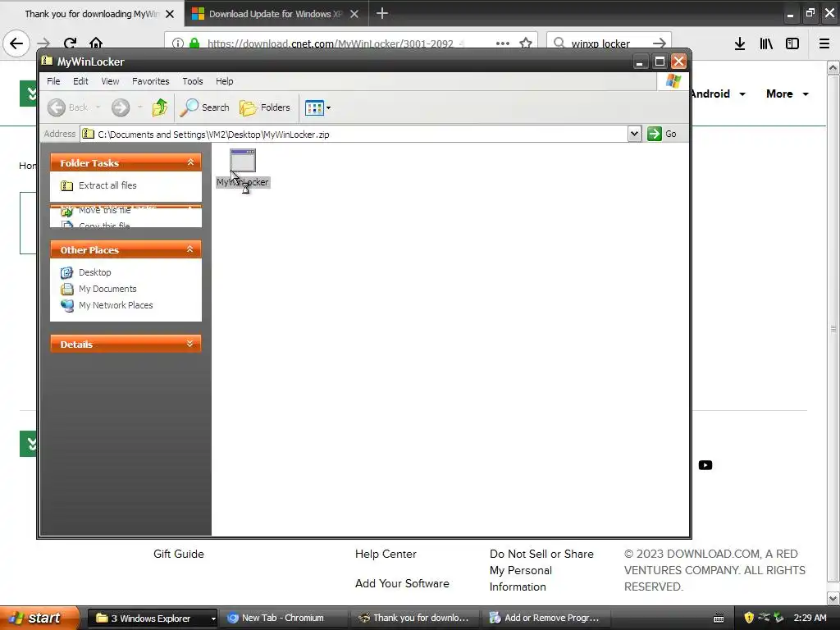Open the page actions three-dot menu
The image size is (840, 630).
pyautogui.click(x=503, y=43)
